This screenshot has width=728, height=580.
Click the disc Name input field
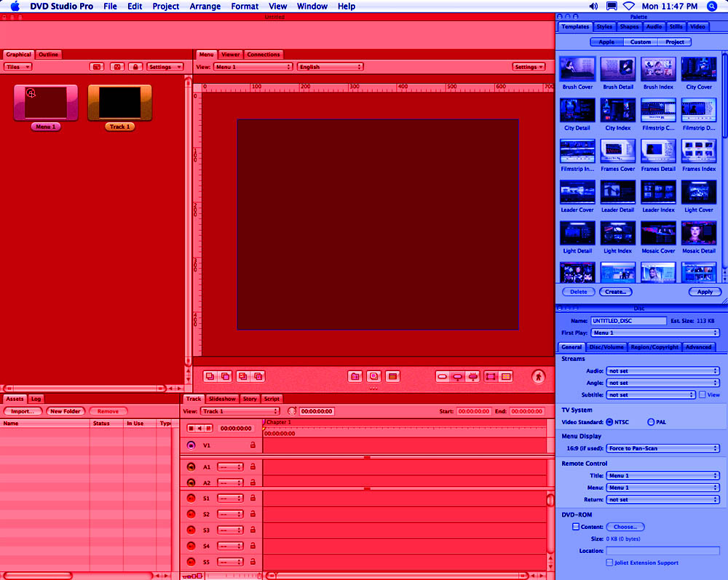[x=629, y=321]
